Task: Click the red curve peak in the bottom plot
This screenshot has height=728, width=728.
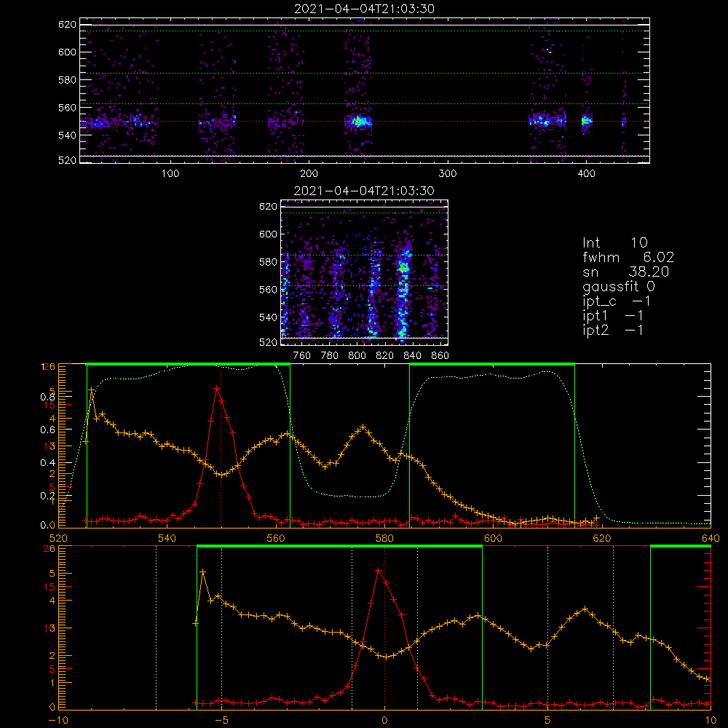Action: tap(379, 570)
